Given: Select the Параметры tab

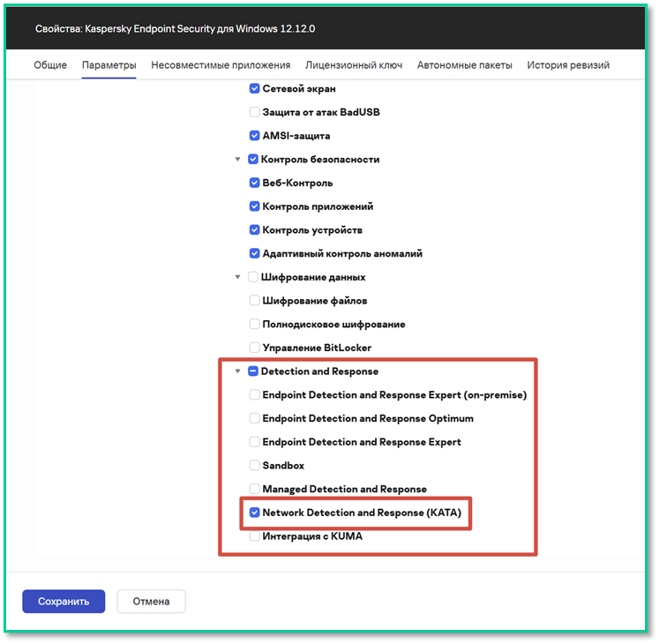Looking at the screenshot, I should point(109,65).
